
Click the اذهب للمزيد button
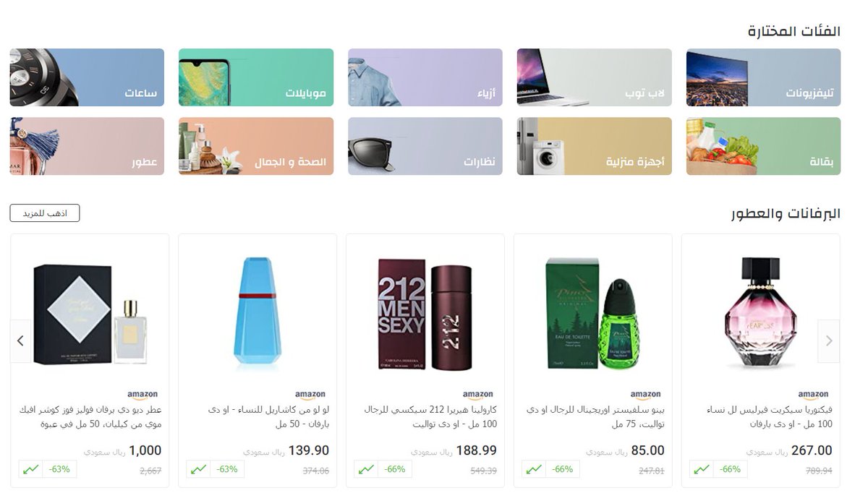45,213
